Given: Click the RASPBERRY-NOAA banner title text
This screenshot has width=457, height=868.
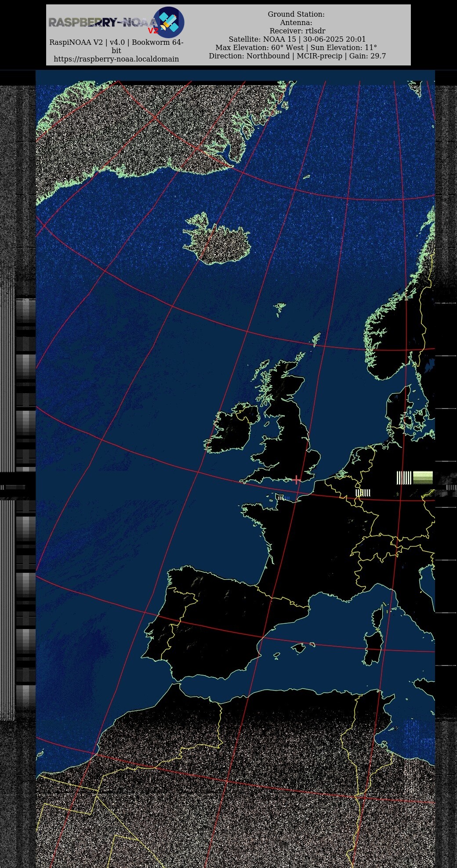Looking at the screenshot, I should [x=103, y=22].
